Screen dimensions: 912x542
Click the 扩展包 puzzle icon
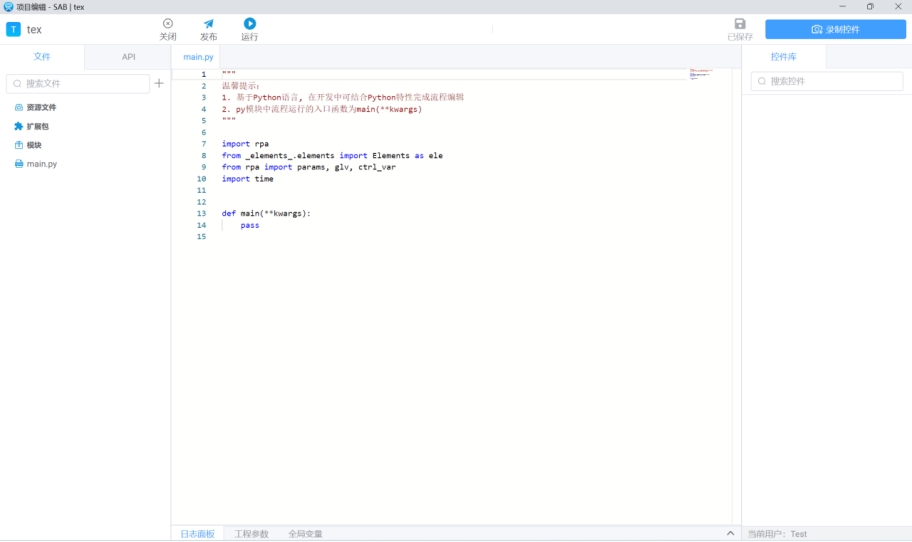(19, 126)
